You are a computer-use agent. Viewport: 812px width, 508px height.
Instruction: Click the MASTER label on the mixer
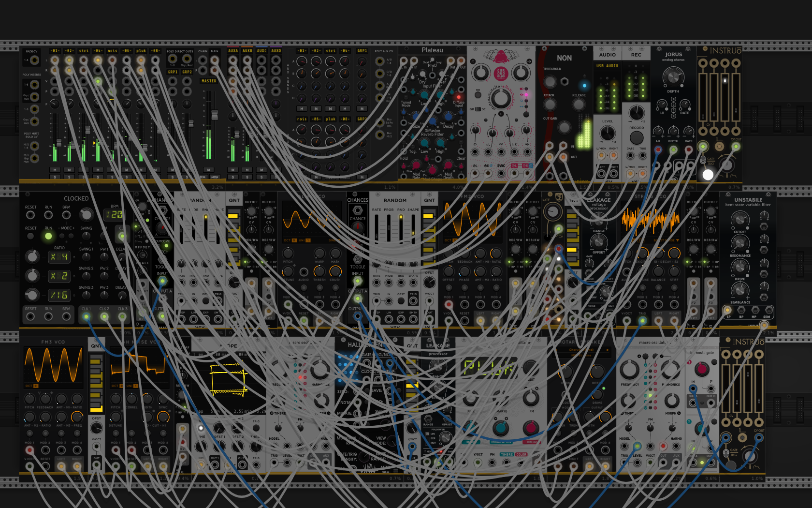click(209, 81)
